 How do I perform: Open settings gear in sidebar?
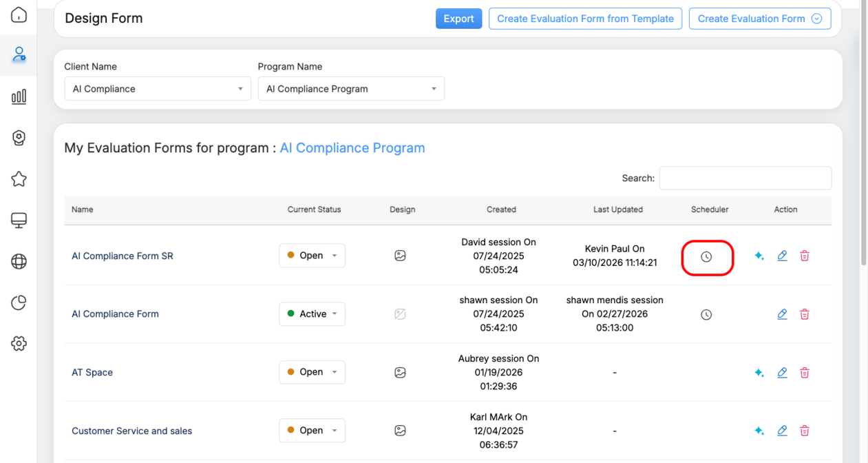point(19,343)
